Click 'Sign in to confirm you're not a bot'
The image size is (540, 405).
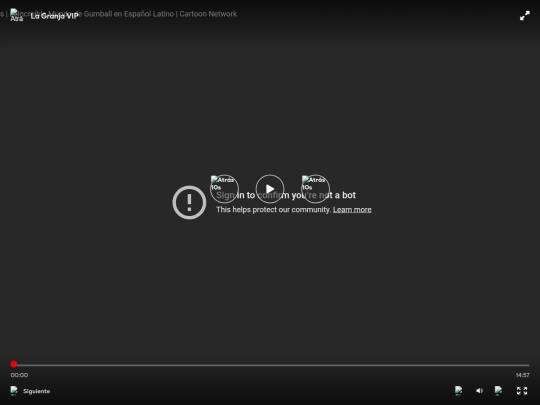286,195
